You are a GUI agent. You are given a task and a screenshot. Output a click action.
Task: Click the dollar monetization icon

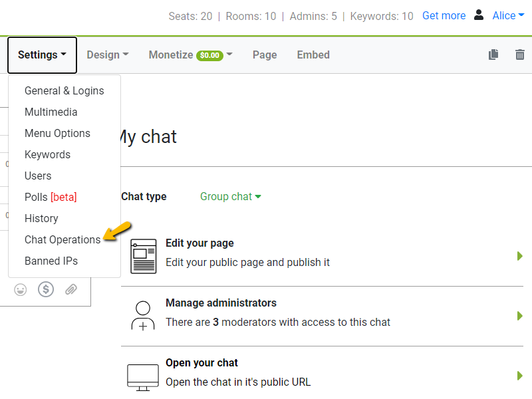pyautogui.click(x=45, y=289)
